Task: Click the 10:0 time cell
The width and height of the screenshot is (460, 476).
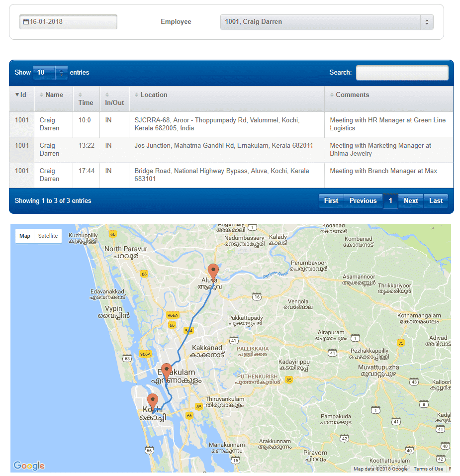Action: click(86, 124)
